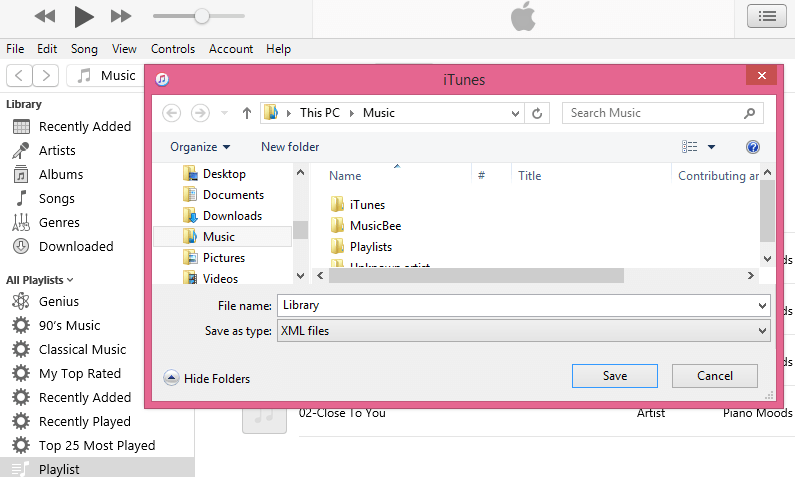The height and width of the screenshot is (477, 795).
Task: Start playback with the Play button
Action: point(84,16)
